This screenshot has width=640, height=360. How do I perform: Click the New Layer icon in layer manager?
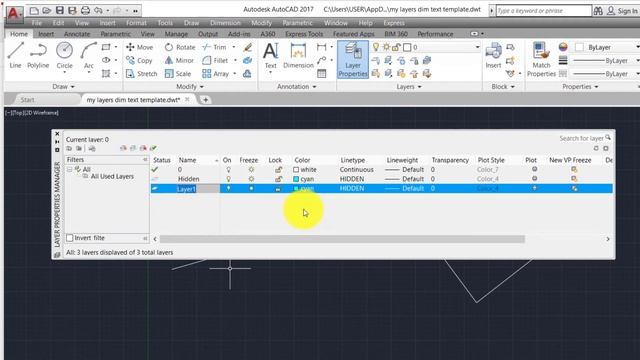coord(123,148)
